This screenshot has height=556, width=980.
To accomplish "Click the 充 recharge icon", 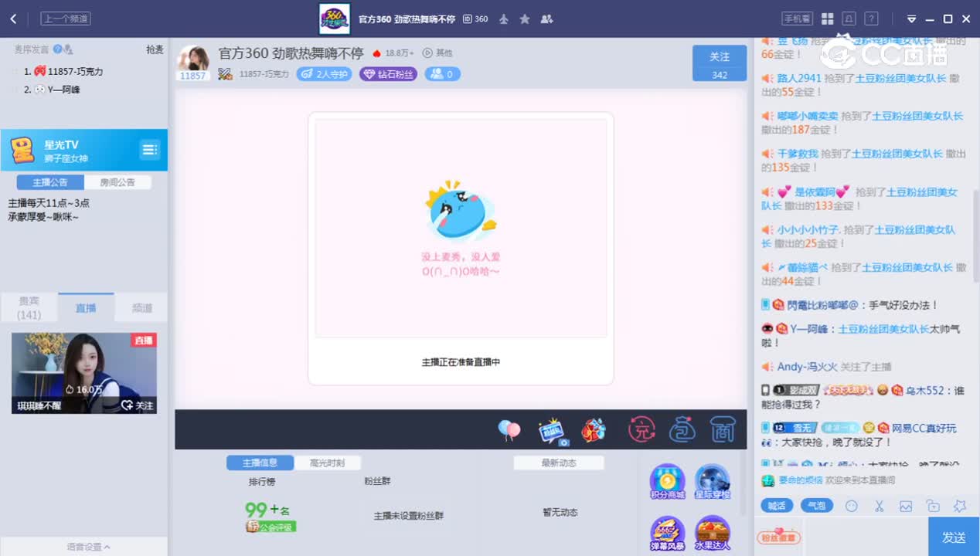I will coord(641,429).
